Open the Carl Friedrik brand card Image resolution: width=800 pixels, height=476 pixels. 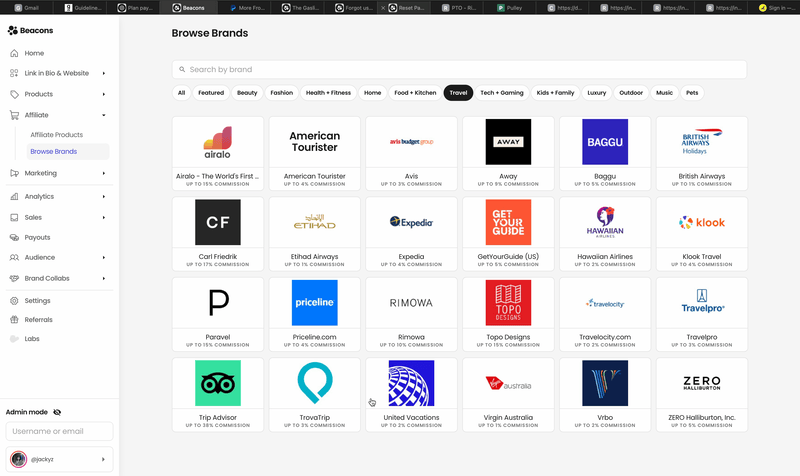pyautogui.click(x=218, y=234)
